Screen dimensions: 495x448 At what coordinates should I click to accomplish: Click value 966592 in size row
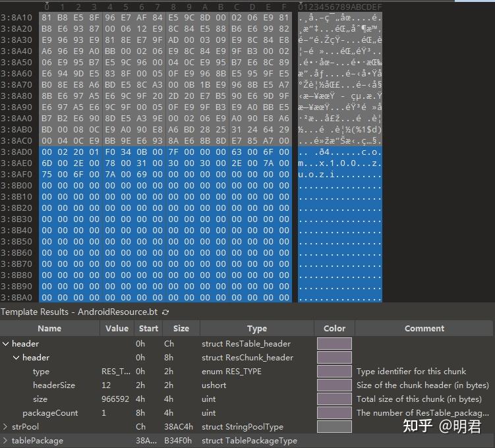(115, 399)
